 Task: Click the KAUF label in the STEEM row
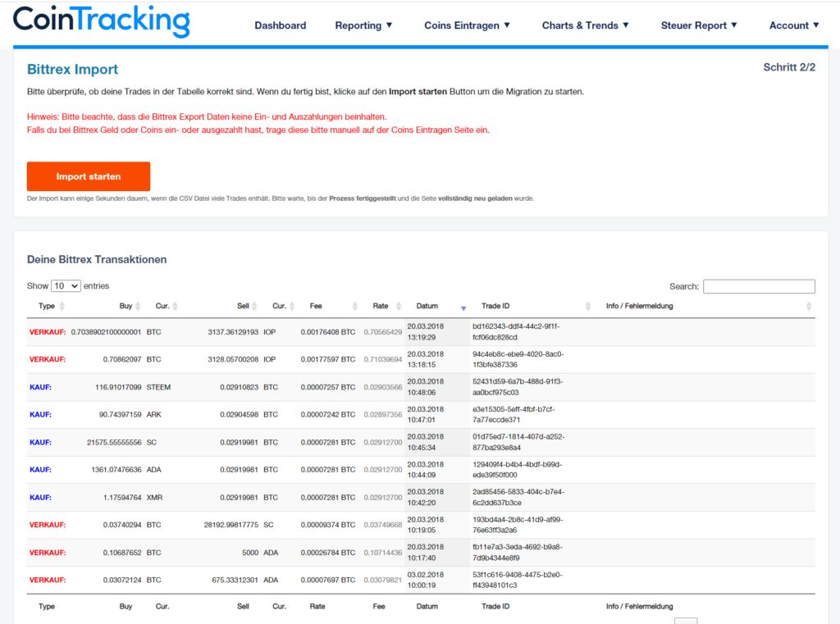[x=40, y=387]
